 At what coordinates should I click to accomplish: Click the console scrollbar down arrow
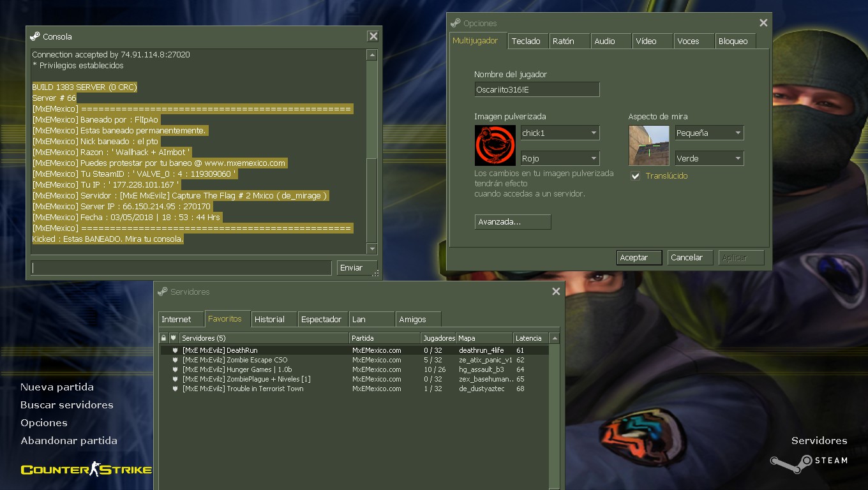point(372,248)
